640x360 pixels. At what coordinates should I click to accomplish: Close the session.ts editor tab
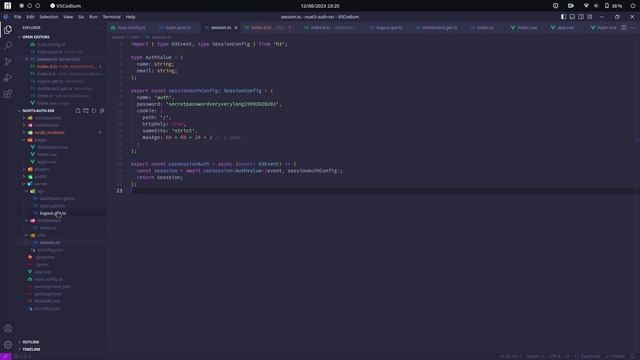point(236,27)
